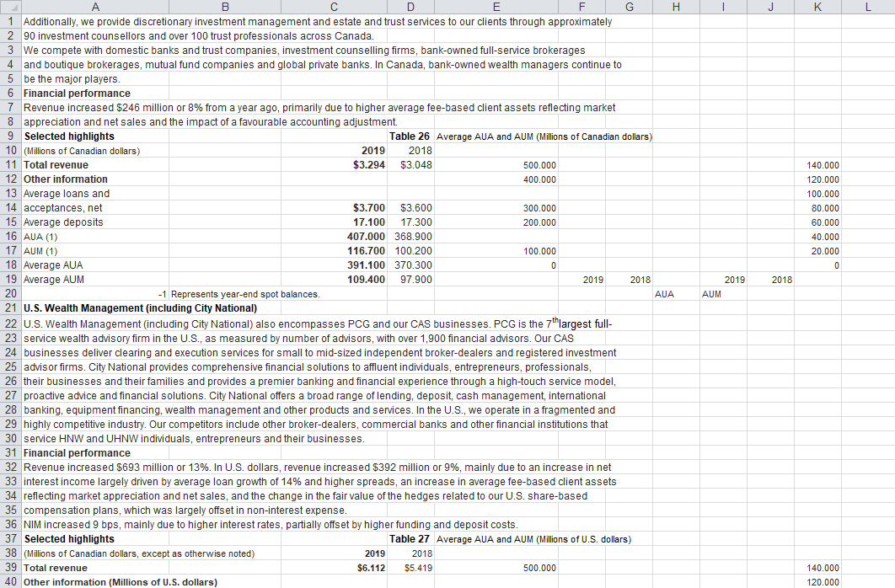Click the Select All corner above row 1

point(9,8)
